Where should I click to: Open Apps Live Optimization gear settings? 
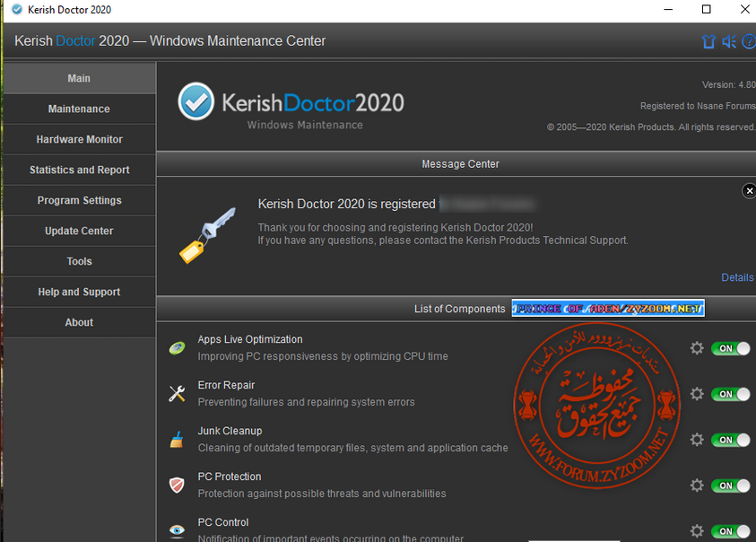tap(697, 348)
